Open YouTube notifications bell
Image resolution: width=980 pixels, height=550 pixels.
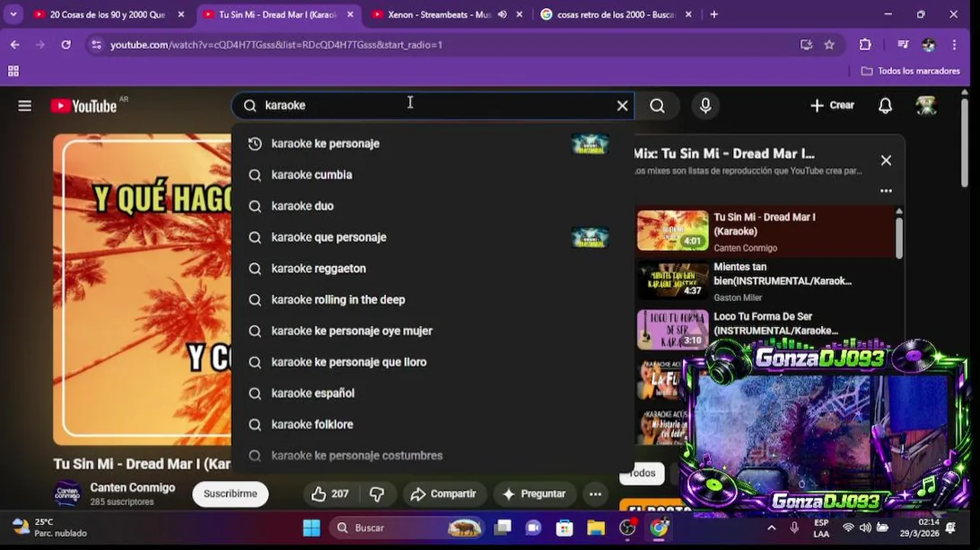pyautogui.click(x=885, y=105)
